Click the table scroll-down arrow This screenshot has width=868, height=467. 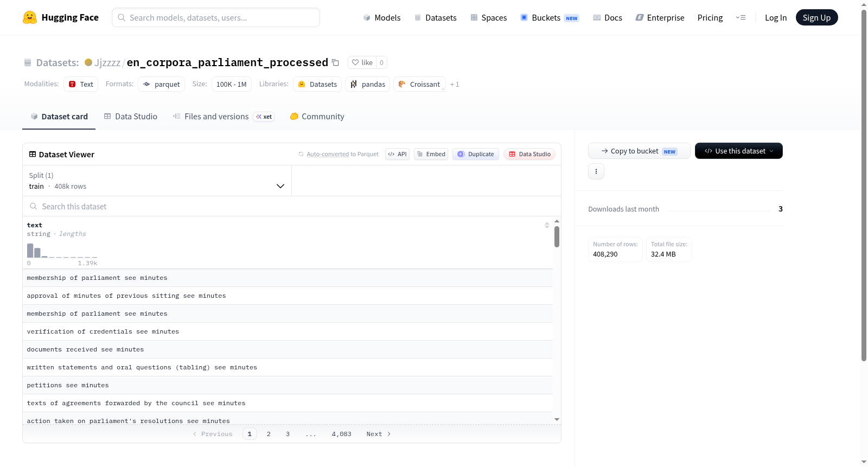(x=557, y=419)
